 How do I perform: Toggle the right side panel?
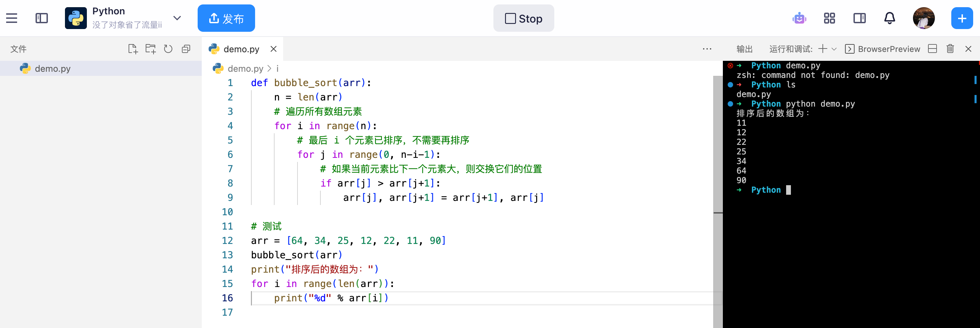pyautogui.click(x=859, y=18)
